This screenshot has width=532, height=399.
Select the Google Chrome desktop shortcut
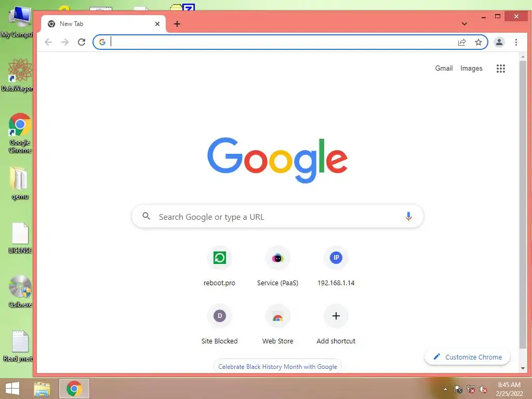[x=20, y=133]
